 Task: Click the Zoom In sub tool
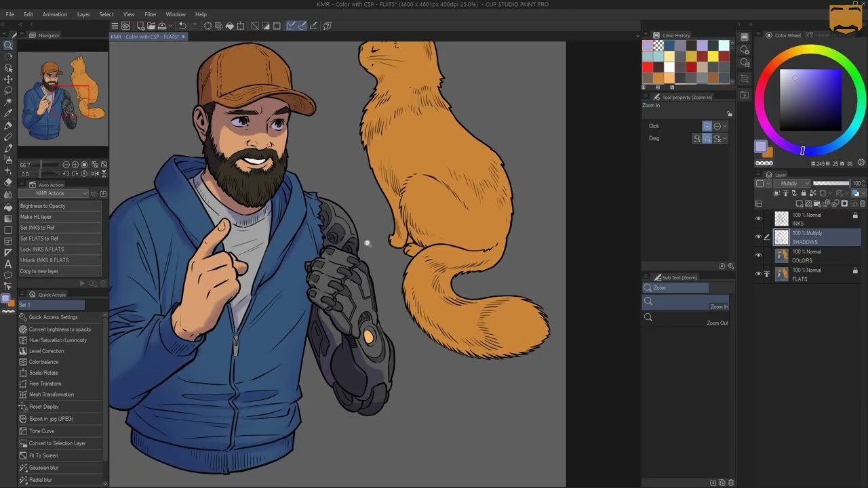click(x=686, y=302)
